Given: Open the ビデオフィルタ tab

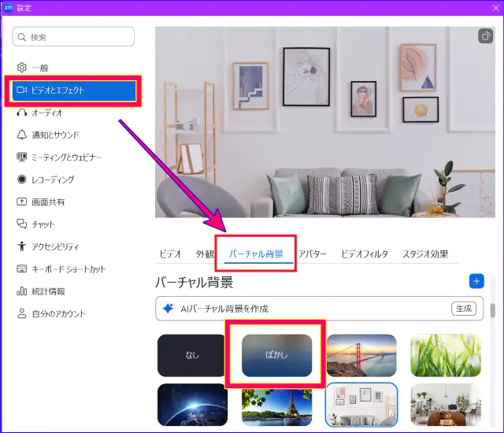Looking at the screenshot, I should tap(365, 254).
